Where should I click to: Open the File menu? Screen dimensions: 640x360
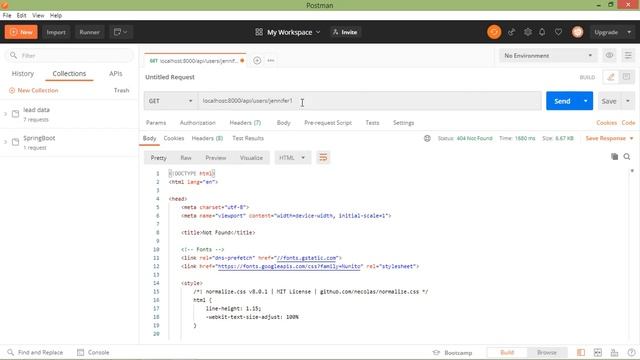click(x=7, y=16)
